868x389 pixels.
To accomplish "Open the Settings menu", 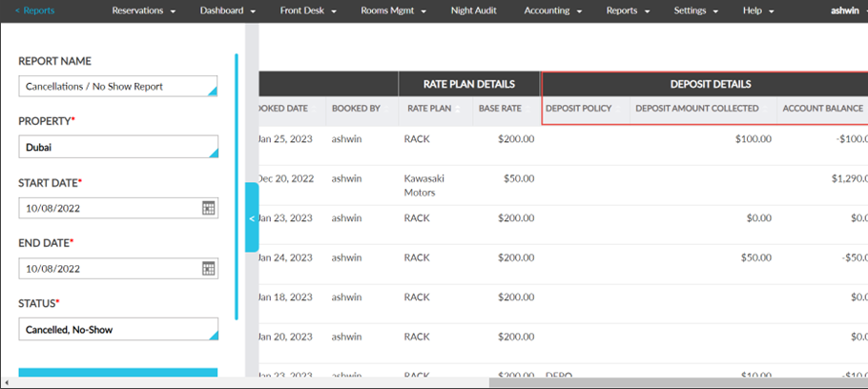I will [696, 10].
